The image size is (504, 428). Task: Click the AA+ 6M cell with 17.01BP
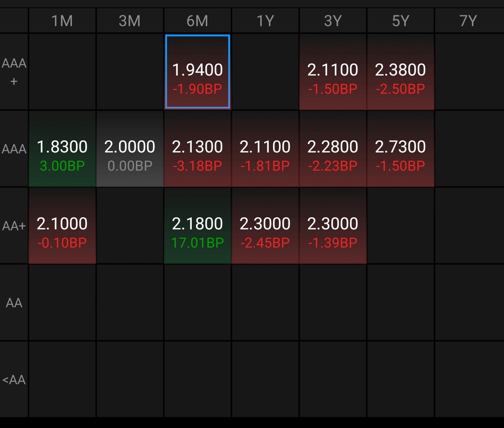click(x=197, y=226)
